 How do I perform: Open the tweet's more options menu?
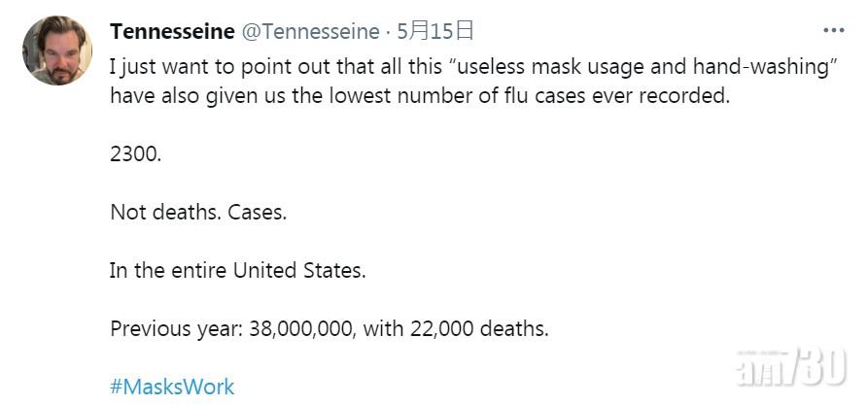click(833, 31)
